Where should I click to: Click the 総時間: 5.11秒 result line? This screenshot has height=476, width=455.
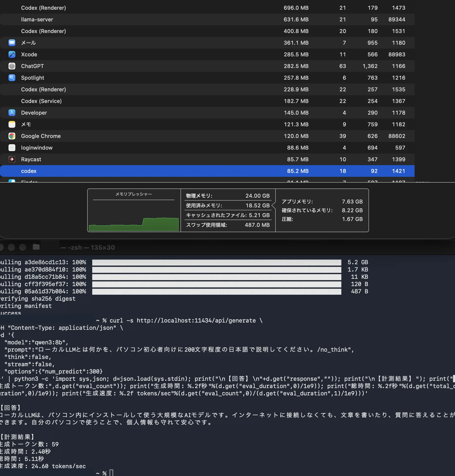coord(22,459)
